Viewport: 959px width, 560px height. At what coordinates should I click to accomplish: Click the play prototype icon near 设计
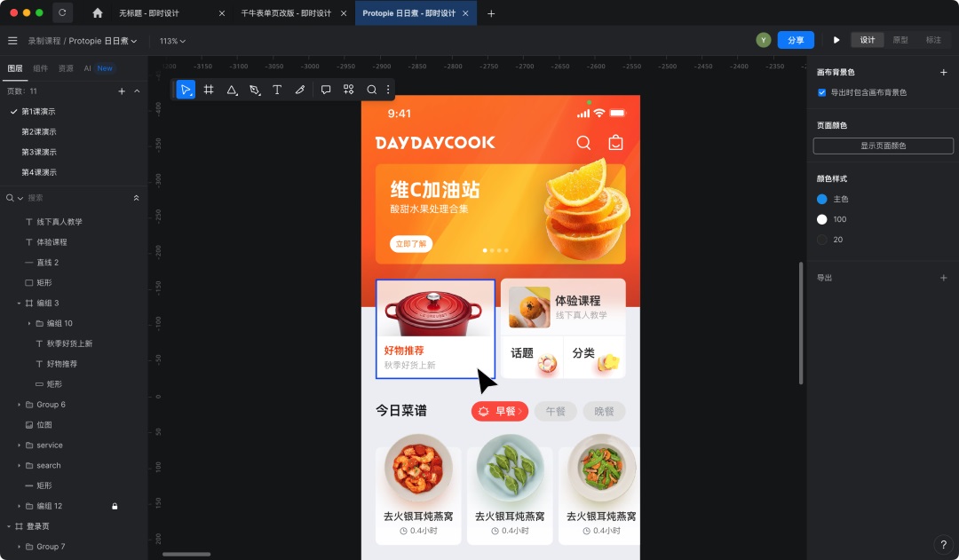(x=836, y=40)
